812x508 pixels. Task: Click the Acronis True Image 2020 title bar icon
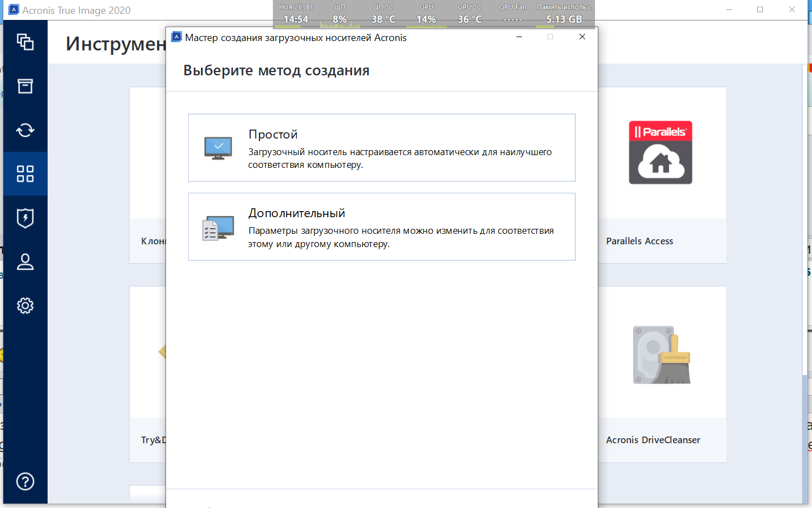[x=14, y=10]
